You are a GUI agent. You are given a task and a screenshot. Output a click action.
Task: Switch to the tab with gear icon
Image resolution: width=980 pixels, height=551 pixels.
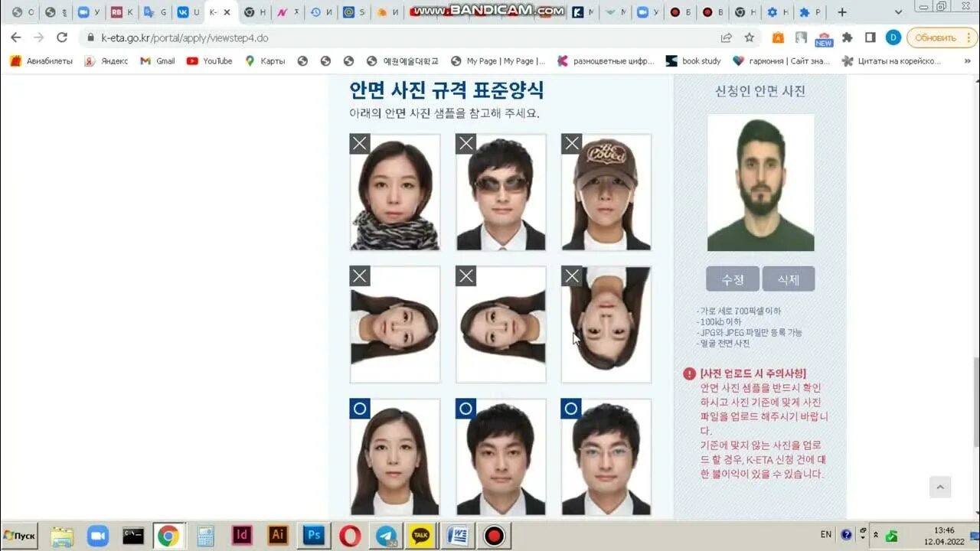tap(777, 12)
